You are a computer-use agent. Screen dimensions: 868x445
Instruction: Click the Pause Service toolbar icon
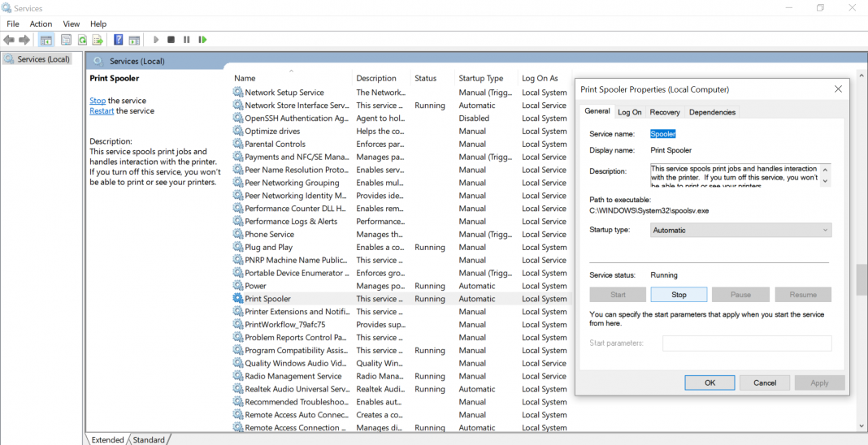point(187,40)
